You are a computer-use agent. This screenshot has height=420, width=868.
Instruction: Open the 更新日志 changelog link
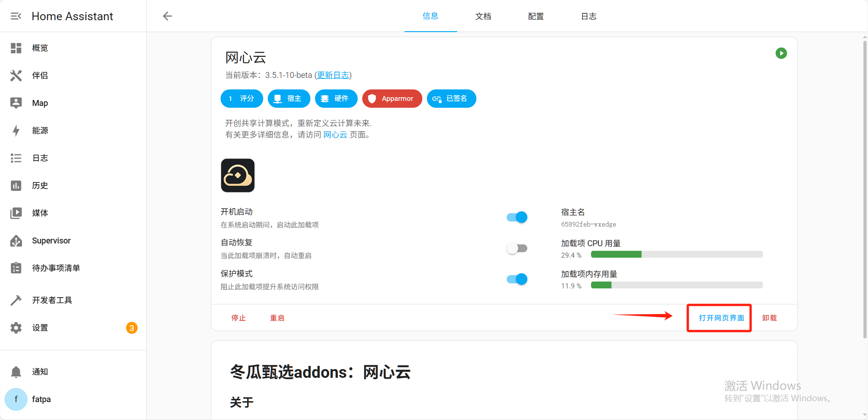[x=333, y=75]
